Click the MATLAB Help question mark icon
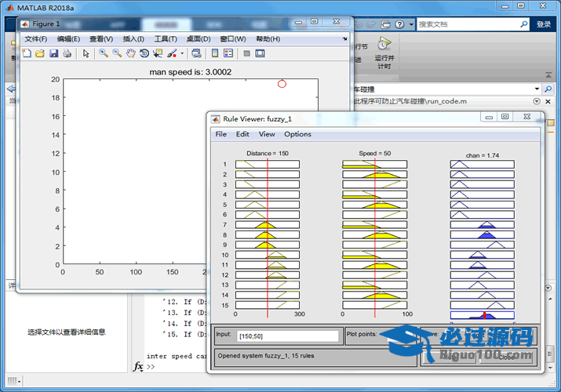The width and height of the screenshot is (561, 392). [x=399, y=24]
